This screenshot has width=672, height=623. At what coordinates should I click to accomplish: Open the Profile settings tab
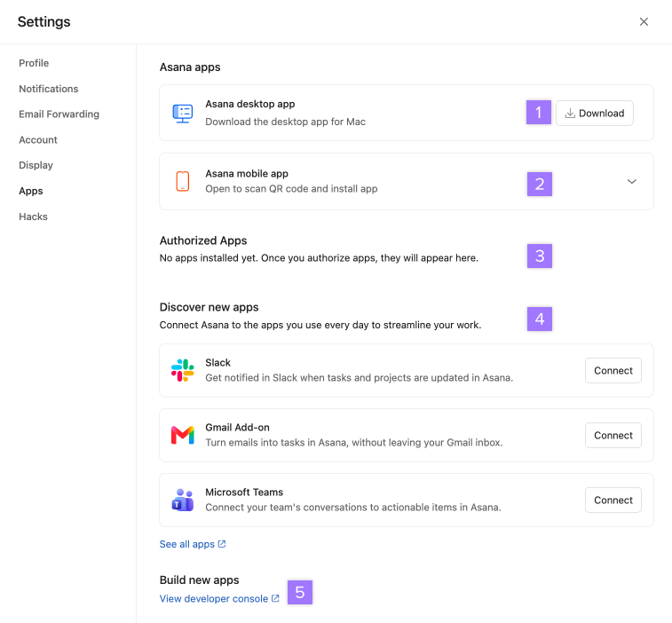(34, 63)
